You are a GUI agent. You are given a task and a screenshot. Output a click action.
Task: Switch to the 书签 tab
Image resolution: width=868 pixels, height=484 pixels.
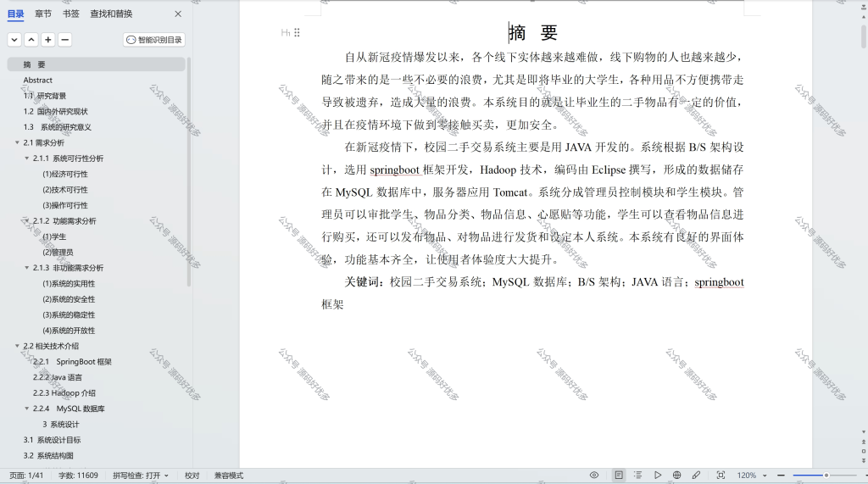click(71, 14)
